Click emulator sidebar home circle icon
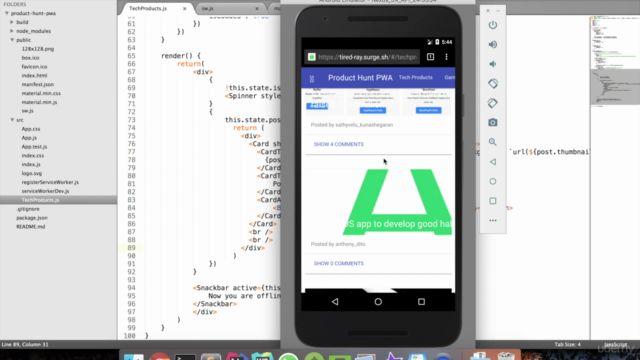The image size is (640, 360). point(493,181)
